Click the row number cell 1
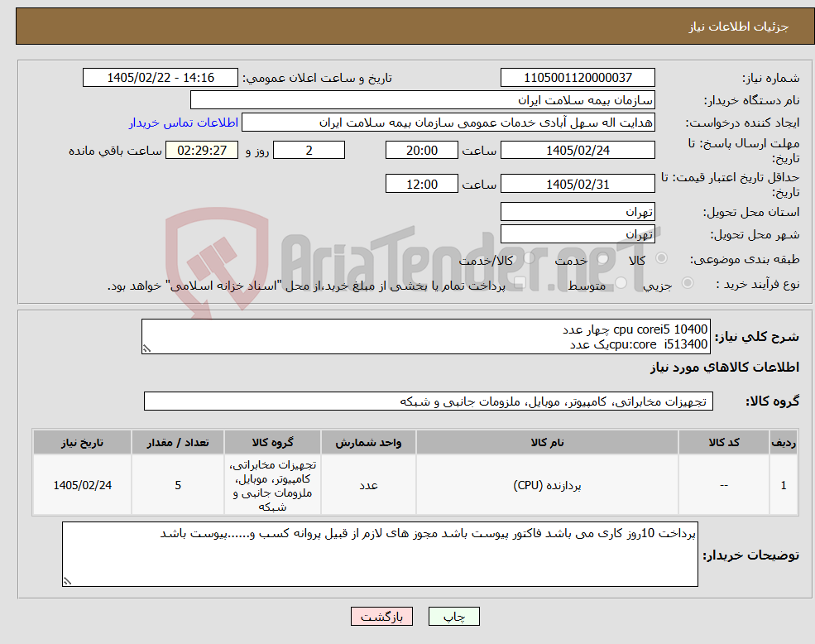The height and width of the screenshot is (644, 815). (x=784, y=485)
